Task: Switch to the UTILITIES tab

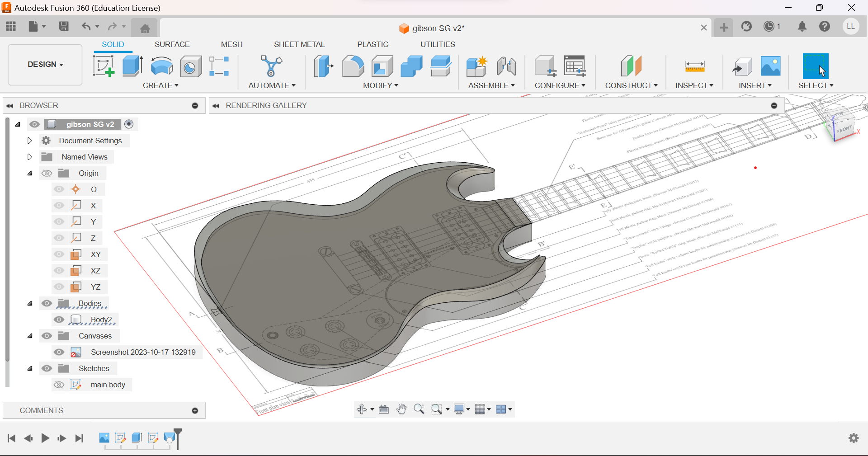Action: (438, 44)
